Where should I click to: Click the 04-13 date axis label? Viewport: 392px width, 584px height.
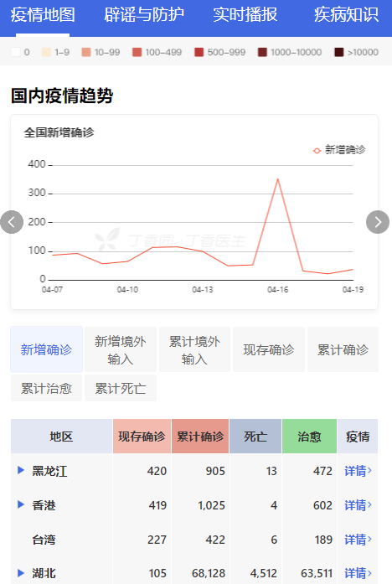point(203,289)
